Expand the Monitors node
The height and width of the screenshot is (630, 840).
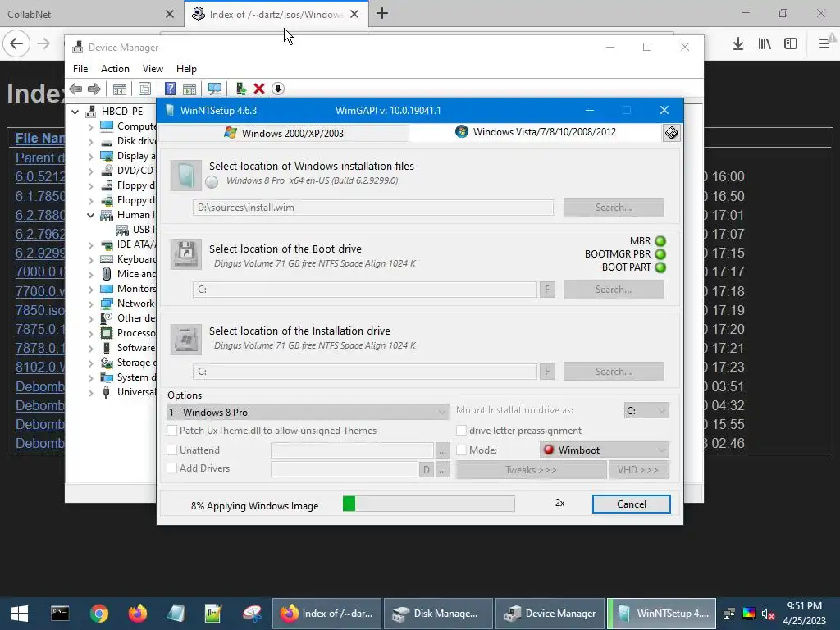[90, 290]
